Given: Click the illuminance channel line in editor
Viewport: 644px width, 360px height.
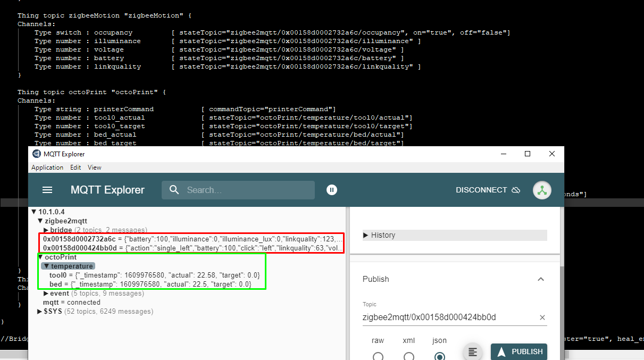Looking at the screenshot, I should pos(228,41).
